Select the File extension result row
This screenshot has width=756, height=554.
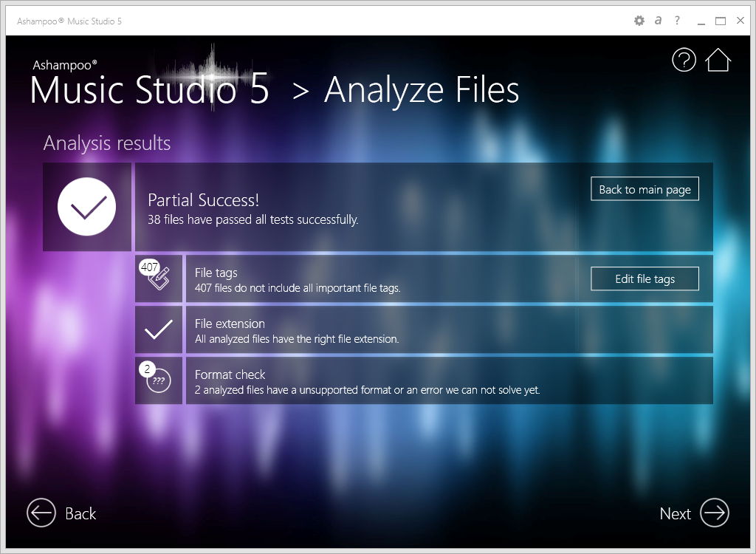click(449, 329)
